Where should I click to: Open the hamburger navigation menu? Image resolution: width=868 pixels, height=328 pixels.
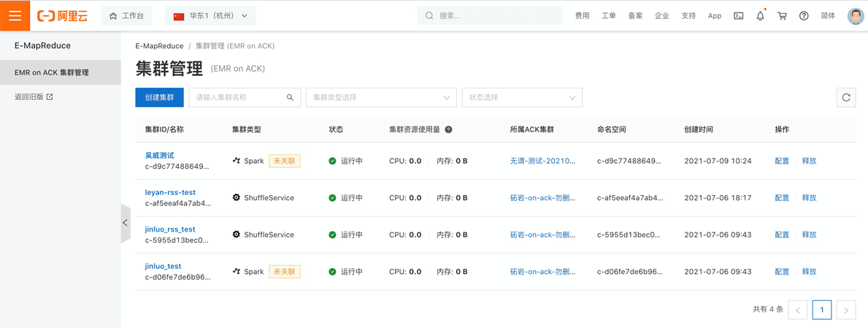[x=15, y=15]
